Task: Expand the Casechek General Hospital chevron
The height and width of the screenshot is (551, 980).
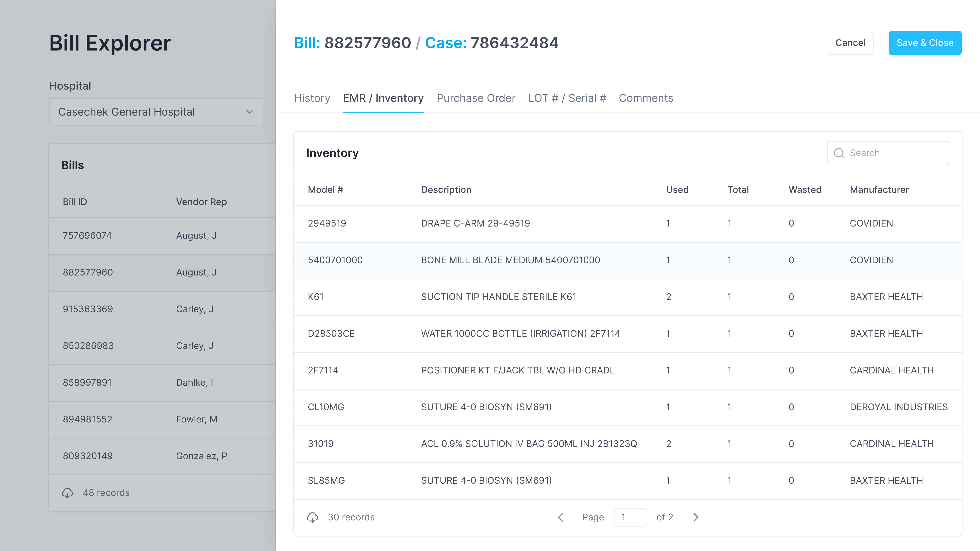Action: pos(250,111)
